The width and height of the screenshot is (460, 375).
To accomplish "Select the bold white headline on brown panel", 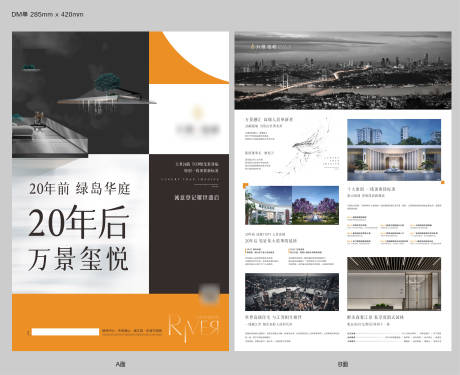I will [x=197, y=197].
